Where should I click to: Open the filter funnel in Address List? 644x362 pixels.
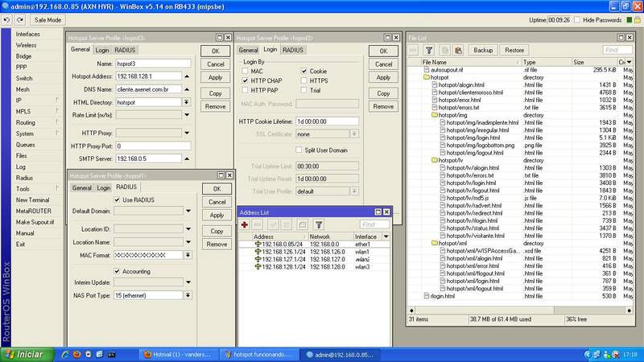tap(318, 224)
